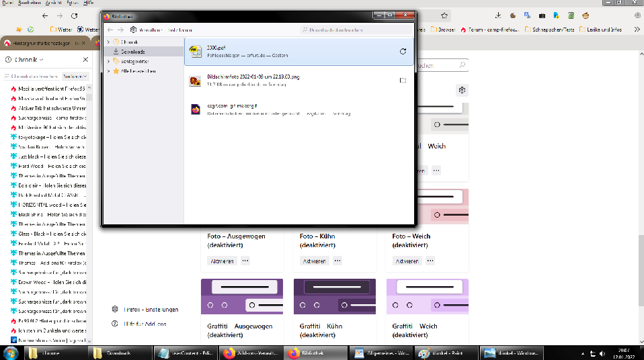Bookmark this page with the star icon
This screenshot has width=644, height=360.
[444, 15]
